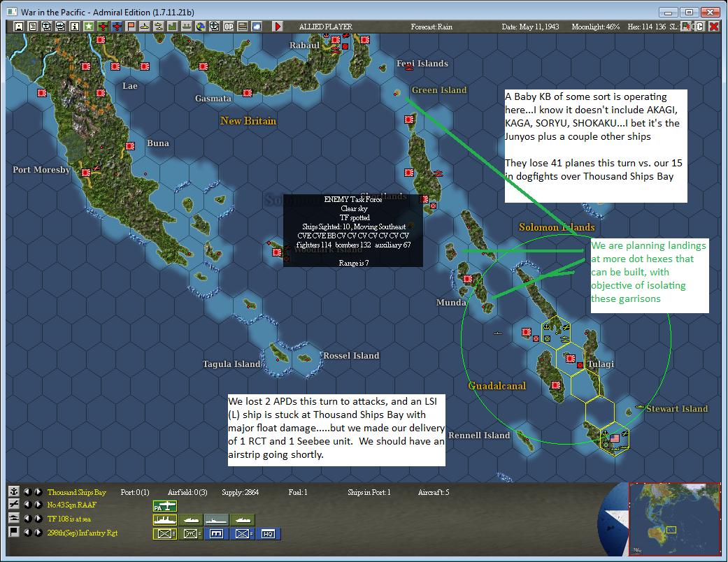
Task: Click the green-red flag icon near Hex readout
Action: (x=685, y=27)
